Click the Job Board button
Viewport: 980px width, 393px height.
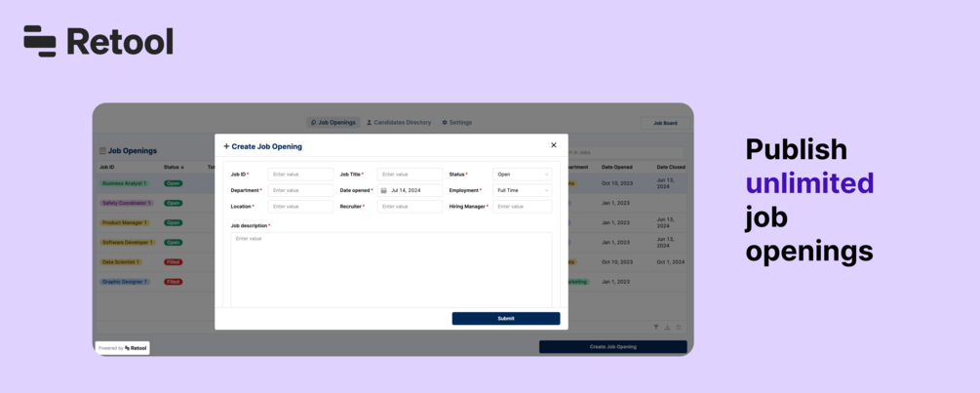666,123
